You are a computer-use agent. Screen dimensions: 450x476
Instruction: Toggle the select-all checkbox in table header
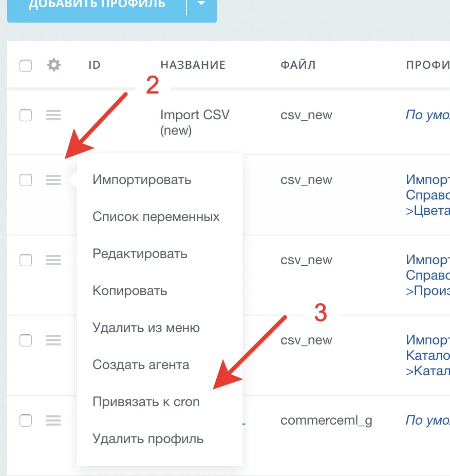(26, 66)
